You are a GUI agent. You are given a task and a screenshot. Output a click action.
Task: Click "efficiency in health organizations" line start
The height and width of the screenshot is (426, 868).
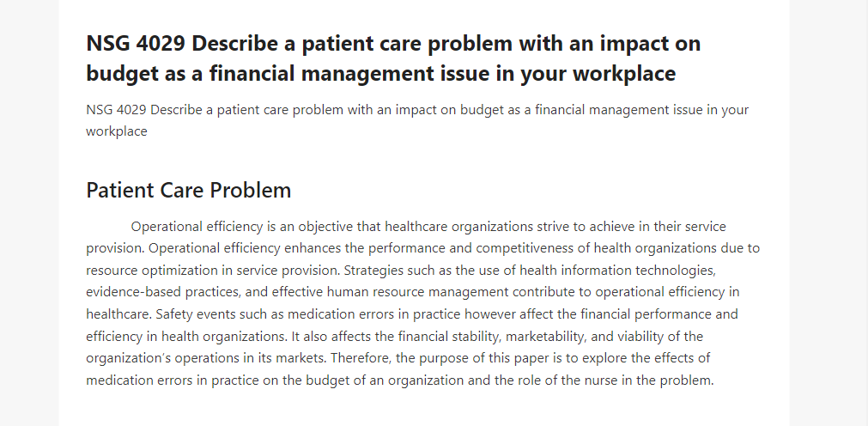[186, 337]
